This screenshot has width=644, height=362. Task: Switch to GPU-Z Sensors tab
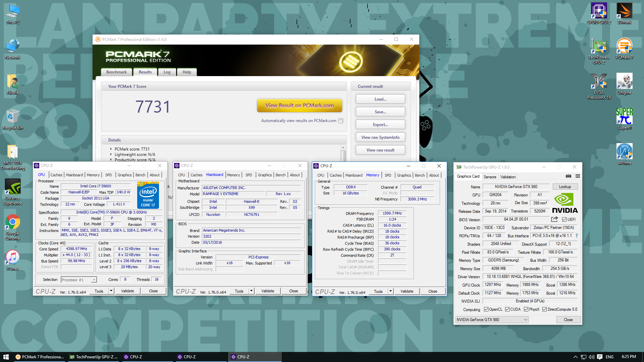(490, 177)
